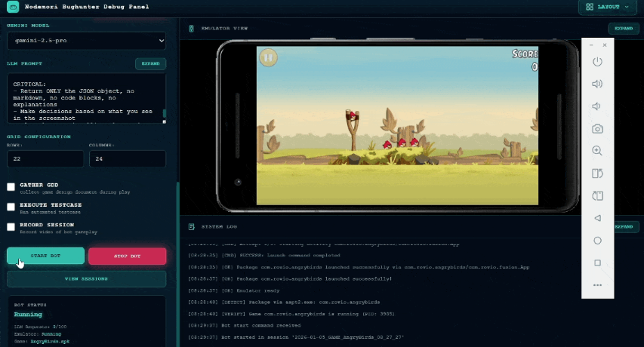The height and width of the screenshot is (347, 644).
Task: Expand the LLM Prompt editor
Action: [150, 64]
